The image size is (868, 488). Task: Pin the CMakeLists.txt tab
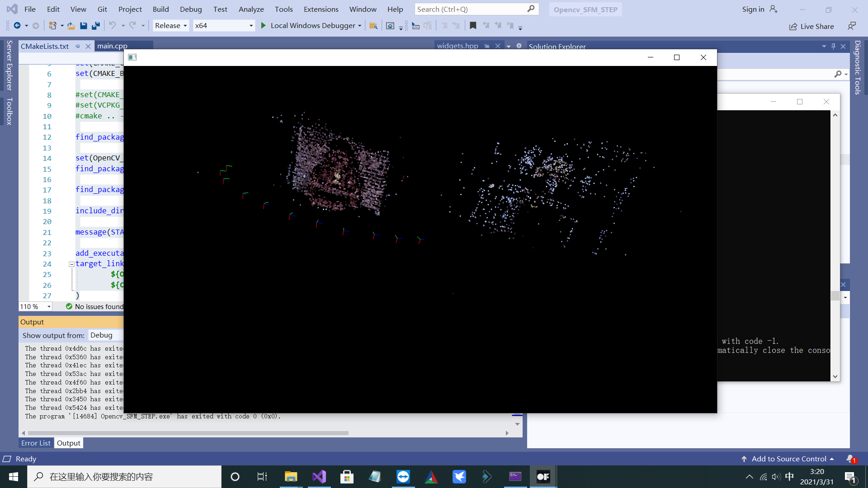[x=77, y=46]
